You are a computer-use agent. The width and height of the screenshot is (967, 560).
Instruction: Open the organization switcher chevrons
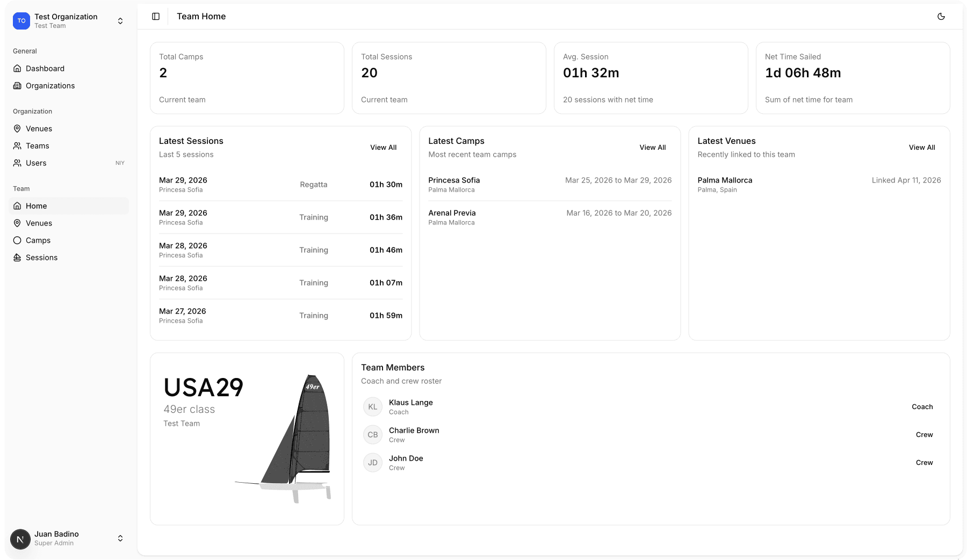pyautogui.click(x=120, y=21)
